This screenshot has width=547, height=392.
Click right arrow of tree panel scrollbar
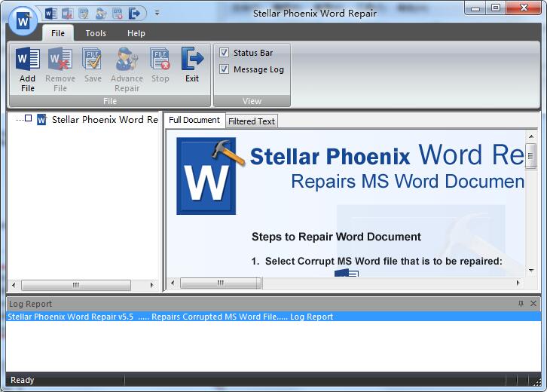(x=151, y=285)
